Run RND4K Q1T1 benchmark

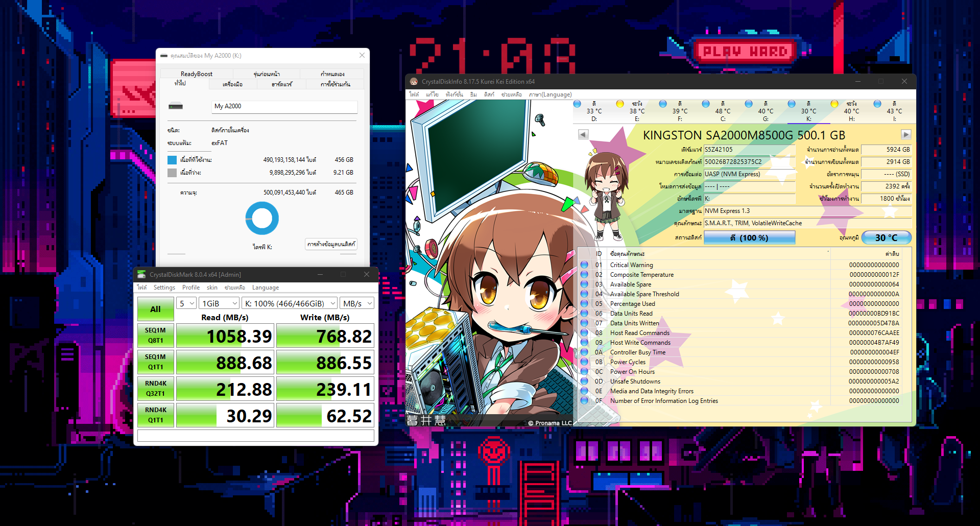tap(155, 415)
